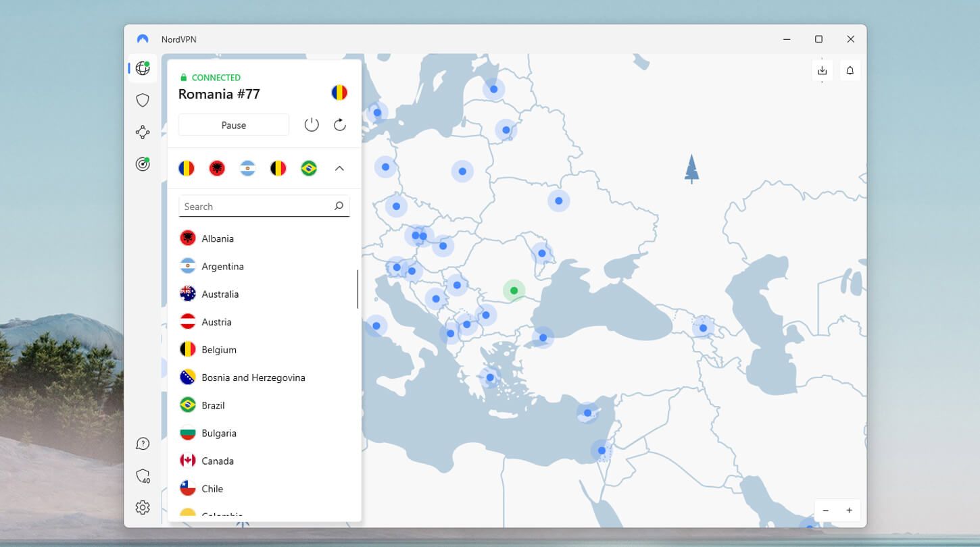The image size is (980, 547).
Task: Click the download icon above the map
Action: (x=822, y=70)
